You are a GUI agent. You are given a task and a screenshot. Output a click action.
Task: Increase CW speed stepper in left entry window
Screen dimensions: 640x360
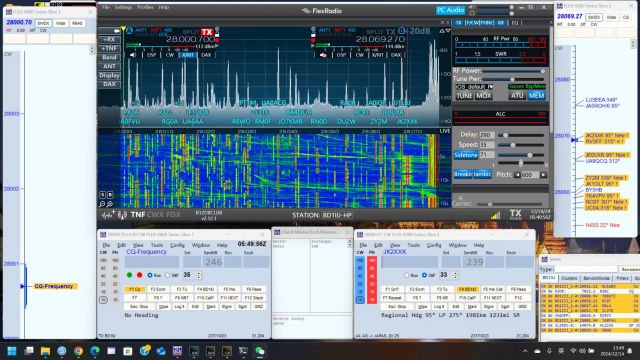(199, 273)
